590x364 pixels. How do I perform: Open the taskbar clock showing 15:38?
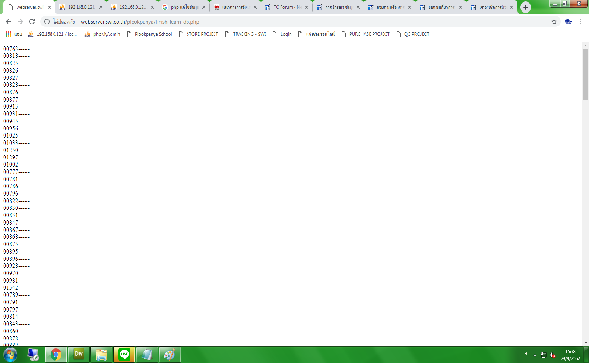pyautogui.click(x=570, y=355)
